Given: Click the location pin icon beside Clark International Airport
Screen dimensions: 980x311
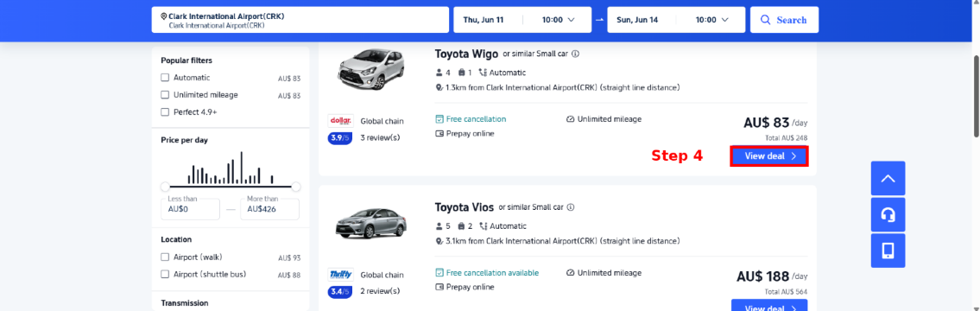Looking at the screenshot, I should 164,16.
